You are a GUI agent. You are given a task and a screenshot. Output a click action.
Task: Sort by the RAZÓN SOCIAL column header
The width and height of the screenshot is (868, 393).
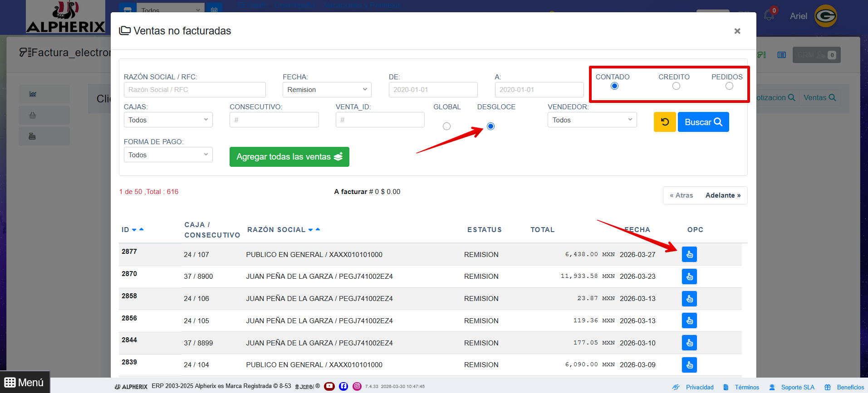(276, 230)
